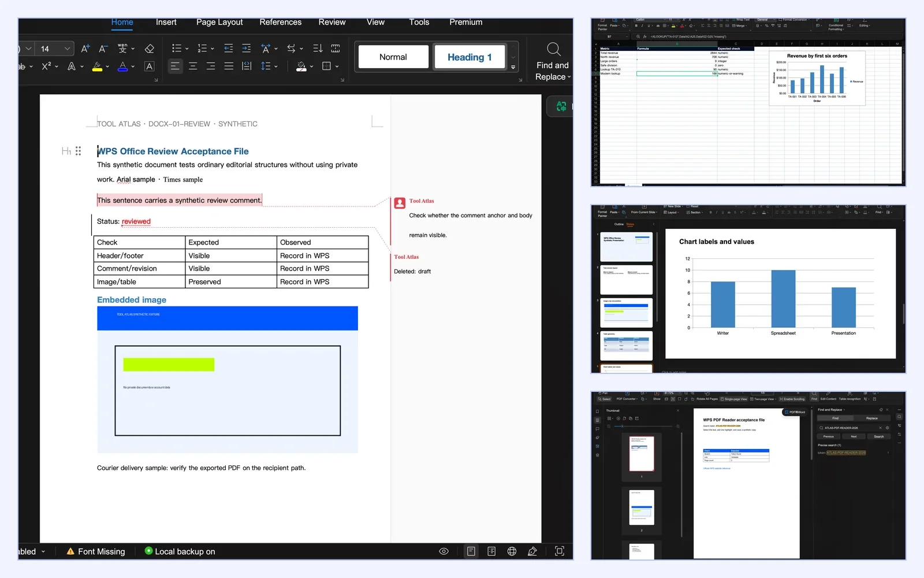The image size is (924, 578).
Task: Enter full screen mode from status bar
Action: click(559, 551)
